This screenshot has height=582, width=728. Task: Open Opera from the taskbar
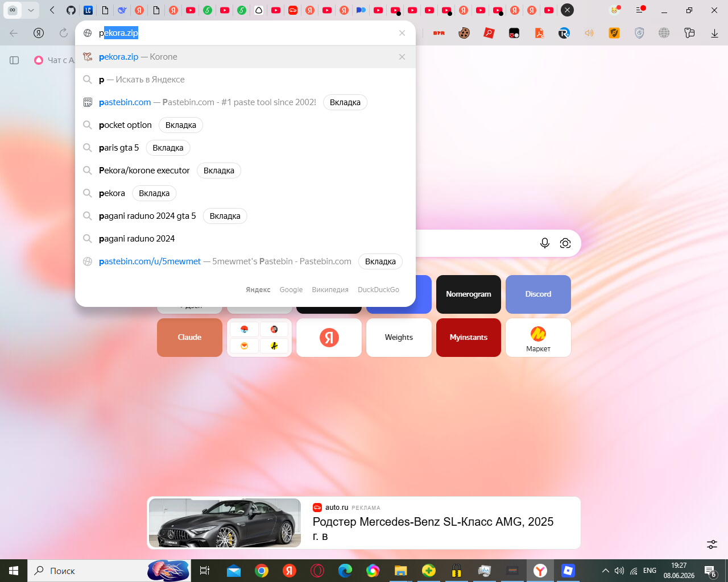click(x=317, y=571)
